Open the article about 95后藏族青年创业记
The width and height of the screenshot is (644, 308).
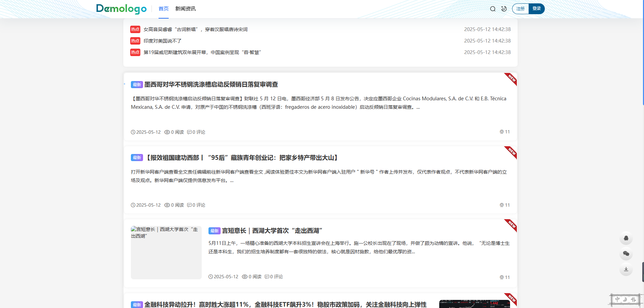(x=242, y=158)
